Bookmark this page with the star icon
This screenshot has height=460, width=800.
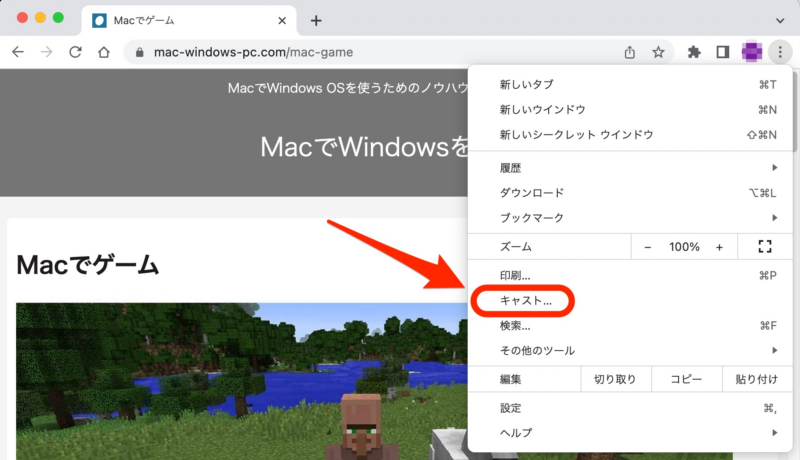click(x=658, y=52)
